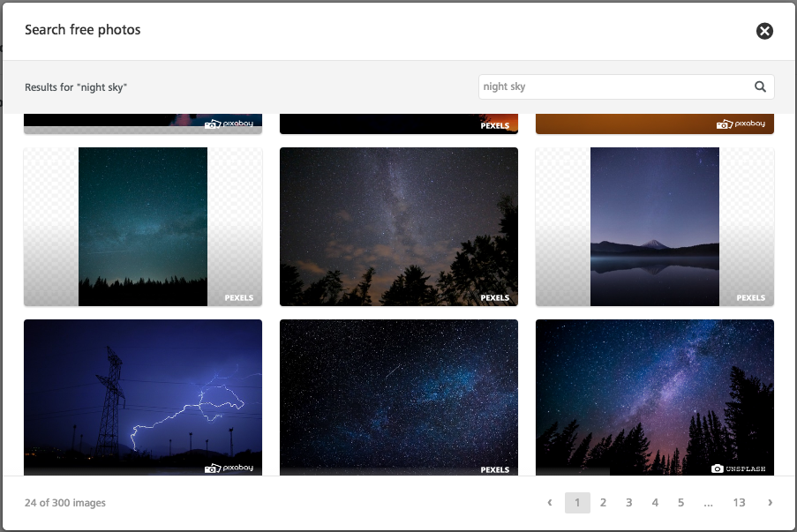Choose the Milky Way with clouds center photo
This screenshot has height=532, width=797.
399,227
